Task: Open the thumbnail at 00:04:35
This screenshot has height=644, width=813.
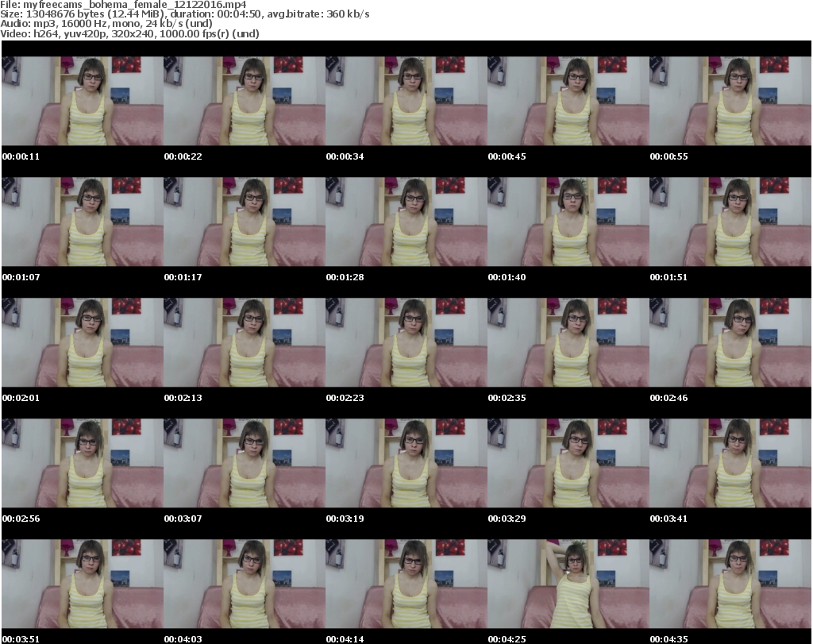Action: (x=730, y=584)
